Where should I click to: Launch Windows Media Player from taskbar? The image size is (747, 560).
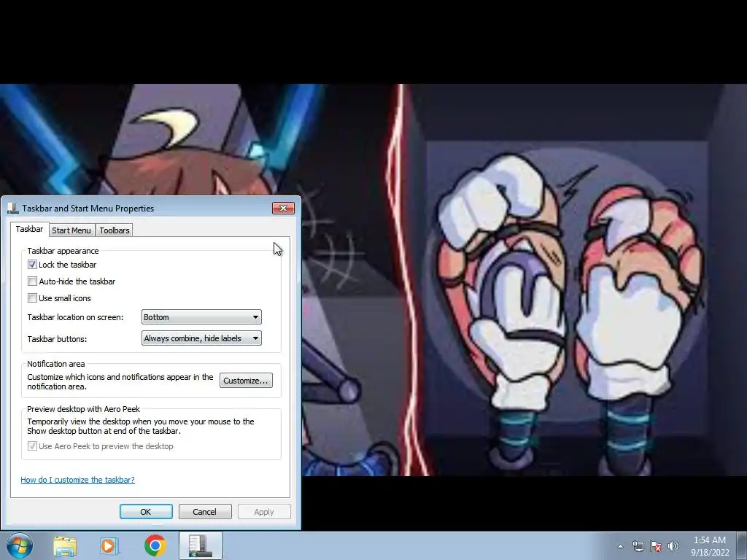pyautogui.click(x=109, y=546)
